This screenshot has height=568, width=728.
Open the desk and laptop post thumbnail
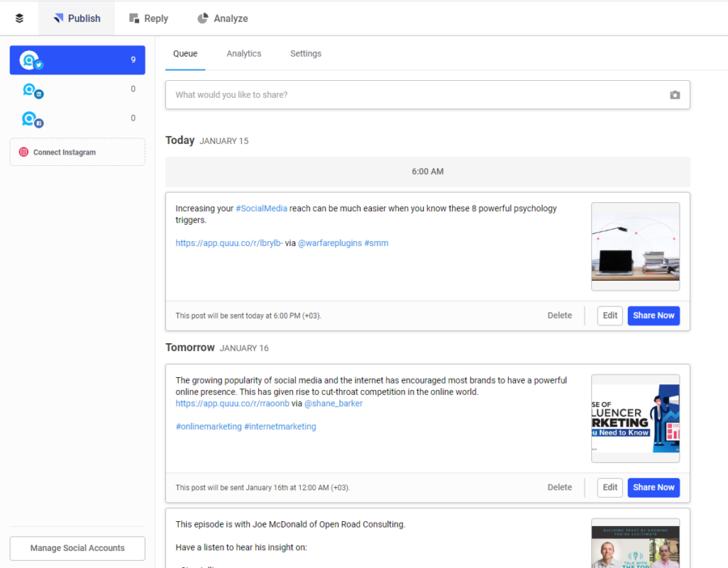[x=635, y=247]
